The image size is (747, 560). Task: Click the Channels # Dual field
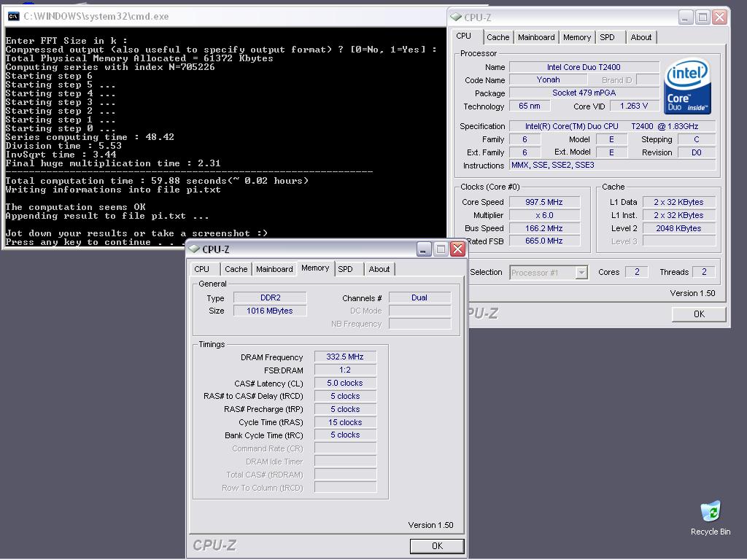click(419, 297)
